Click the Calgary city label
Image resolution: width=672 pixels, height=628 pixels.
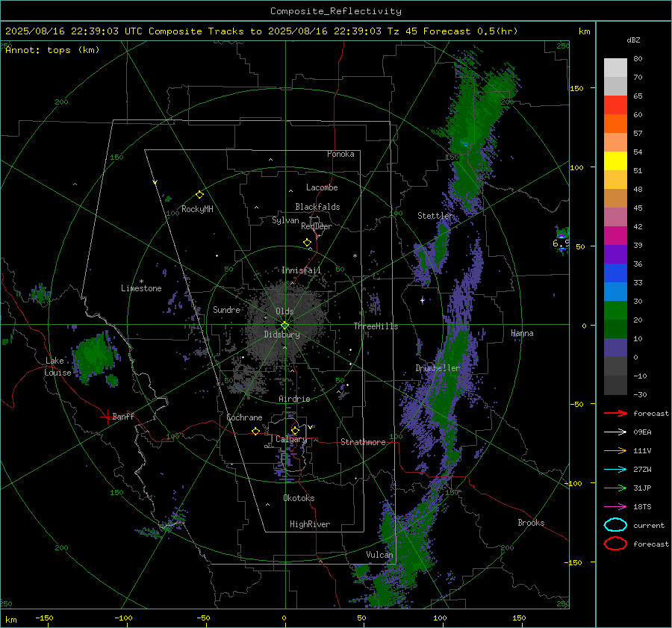[x=291, y=439]
